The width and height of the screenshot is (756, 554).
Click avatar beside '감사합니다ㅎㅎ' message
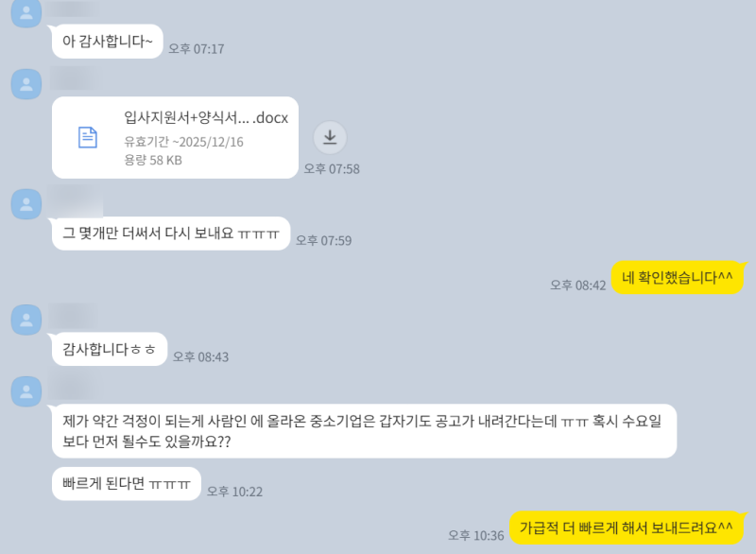[26, 320]
